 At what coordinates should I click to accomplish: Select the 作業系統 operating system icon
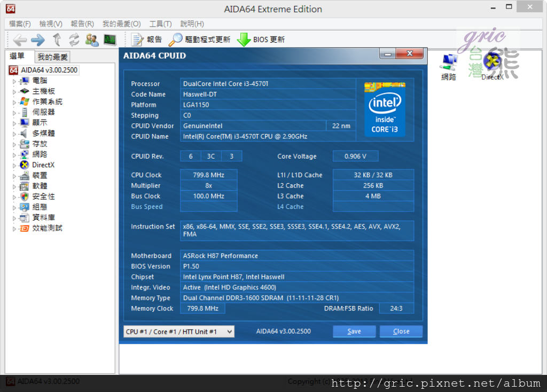25,102
